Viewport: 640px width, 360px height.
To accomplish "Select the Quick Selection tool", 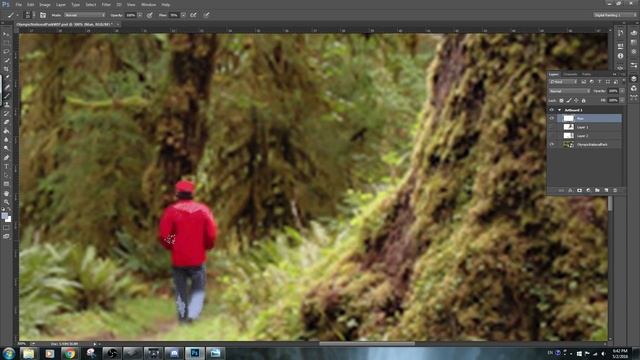I will point(6,60).
